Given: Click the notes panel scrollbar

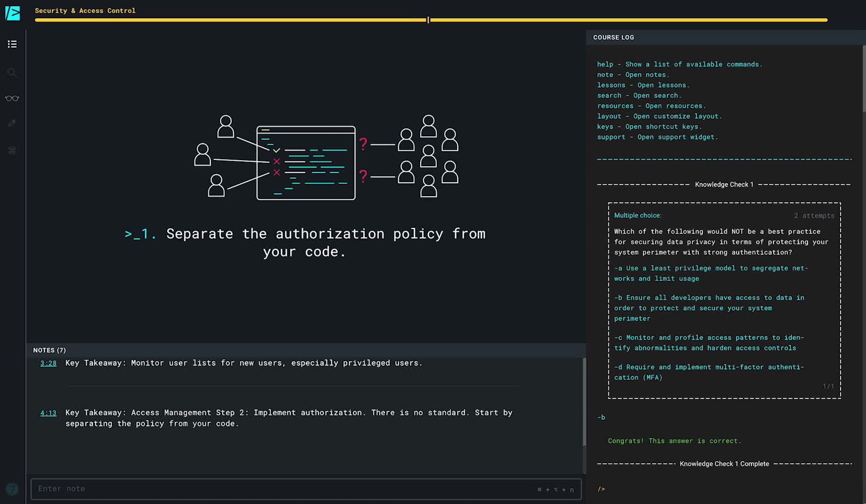Looking at the screenshot, I should click(584, 401).
